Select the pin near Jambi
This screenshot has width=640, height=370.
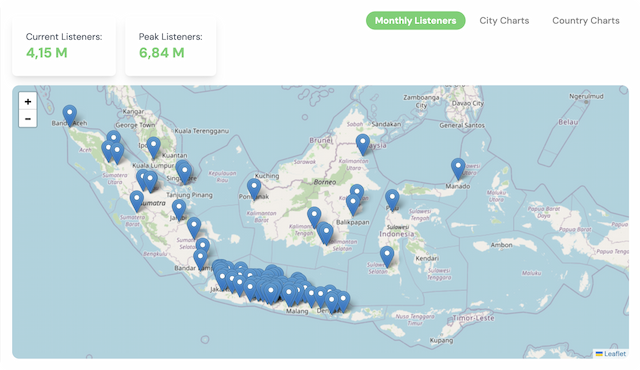pyautogui.click(x=179, y=210)
